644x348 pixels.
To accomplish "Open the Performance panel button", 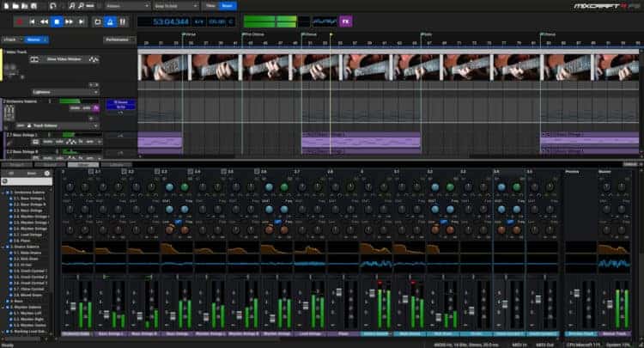I will [x=119, y=40].
